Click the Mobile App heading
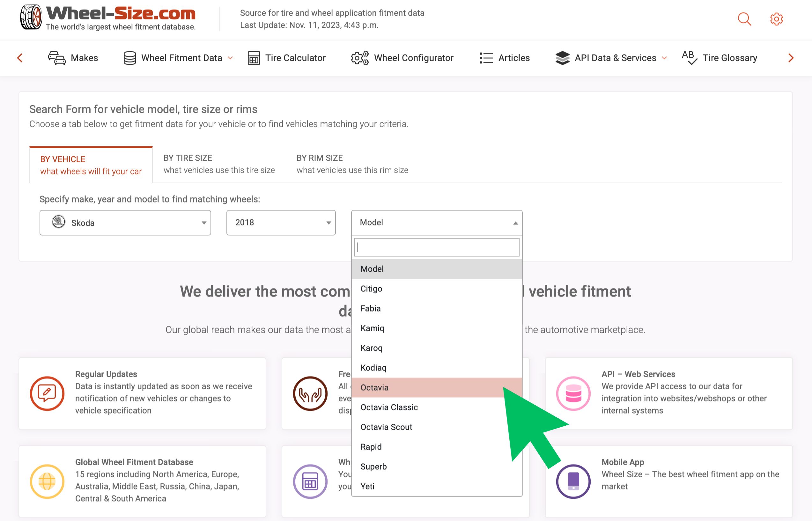This screenshot has width=812, height=521. pos(623,462)
